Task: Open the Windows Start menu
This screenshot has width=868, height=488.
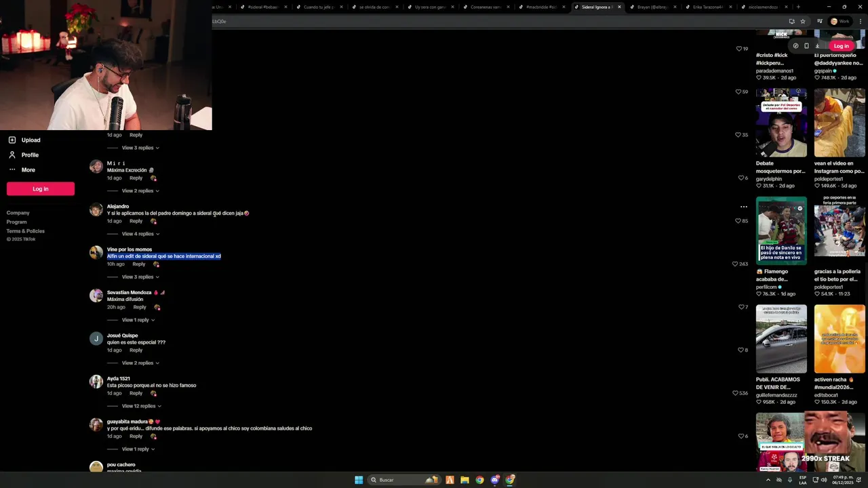Action: click(359, 480)
